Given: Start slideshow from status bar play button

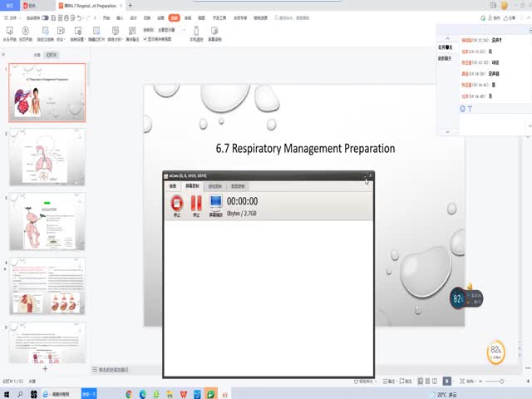Looking at the screenshot, I should click(447, 382).
